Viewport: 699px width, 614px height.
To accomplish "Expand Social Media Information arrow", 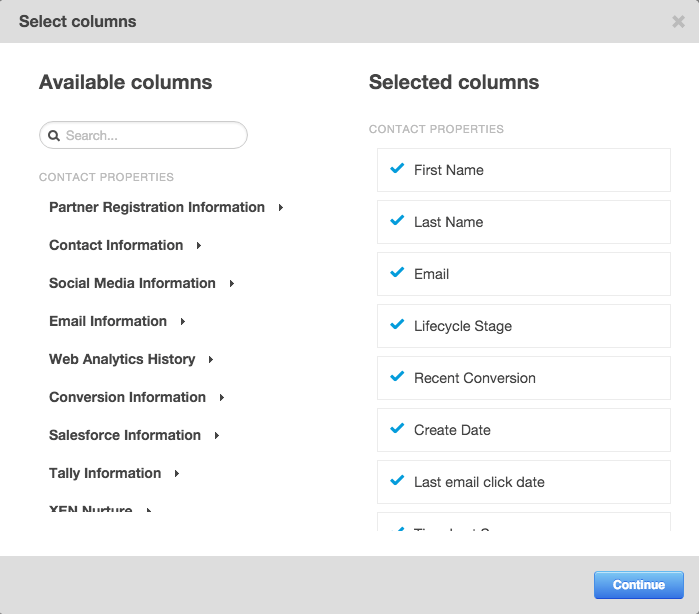I will pos(232,284).
